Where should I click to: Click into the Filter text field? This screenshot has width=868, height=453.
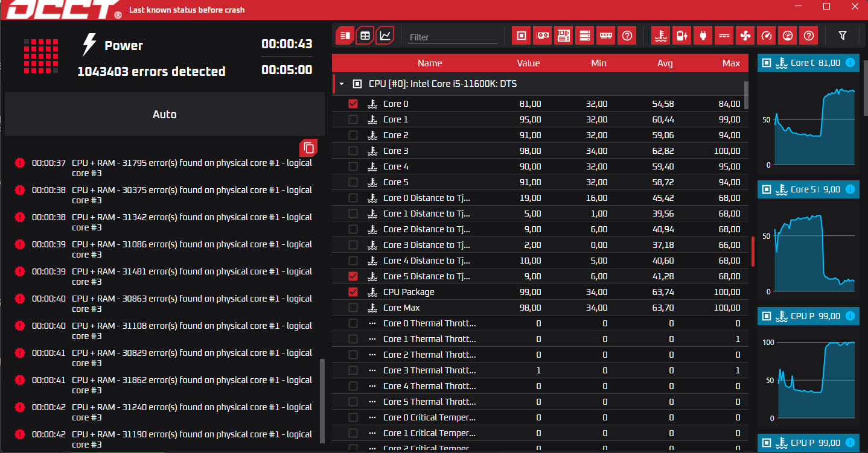[x=453, y=37]
